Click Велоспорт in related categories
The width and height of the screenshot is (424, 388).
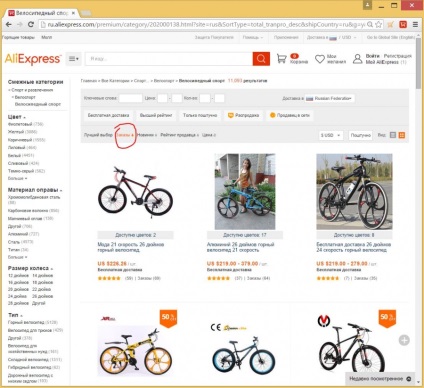pos(25,97)
